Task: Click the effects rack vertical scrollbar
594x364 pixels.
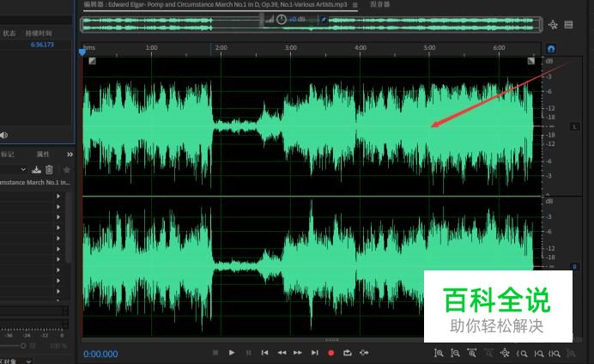Action: pos(68,227)
